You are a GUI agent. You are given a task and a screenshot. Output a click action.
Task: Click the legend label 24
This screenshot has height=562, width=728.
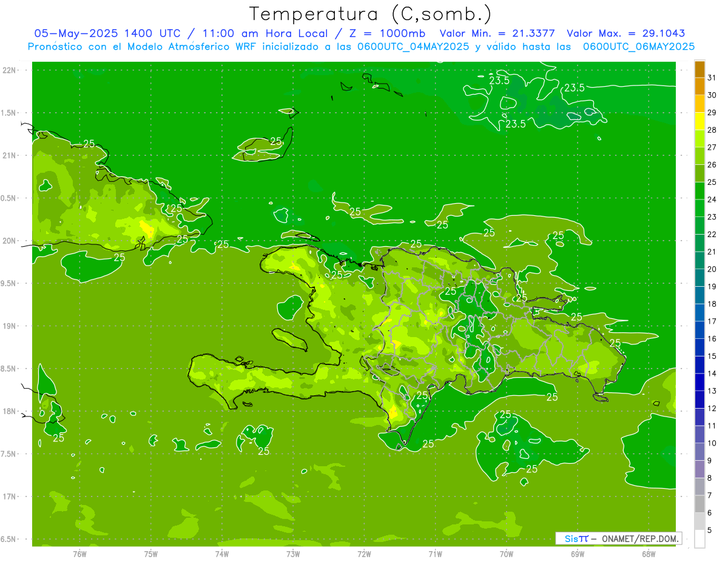tap(712, 199)
